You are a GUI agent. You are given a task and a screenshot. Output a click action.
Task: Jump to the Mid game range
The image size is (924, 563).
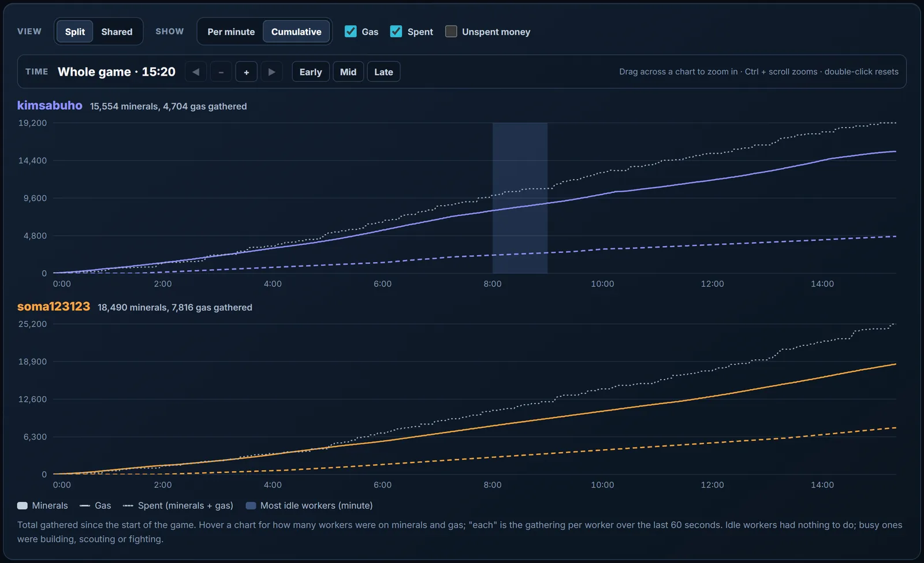click(348, 72)
